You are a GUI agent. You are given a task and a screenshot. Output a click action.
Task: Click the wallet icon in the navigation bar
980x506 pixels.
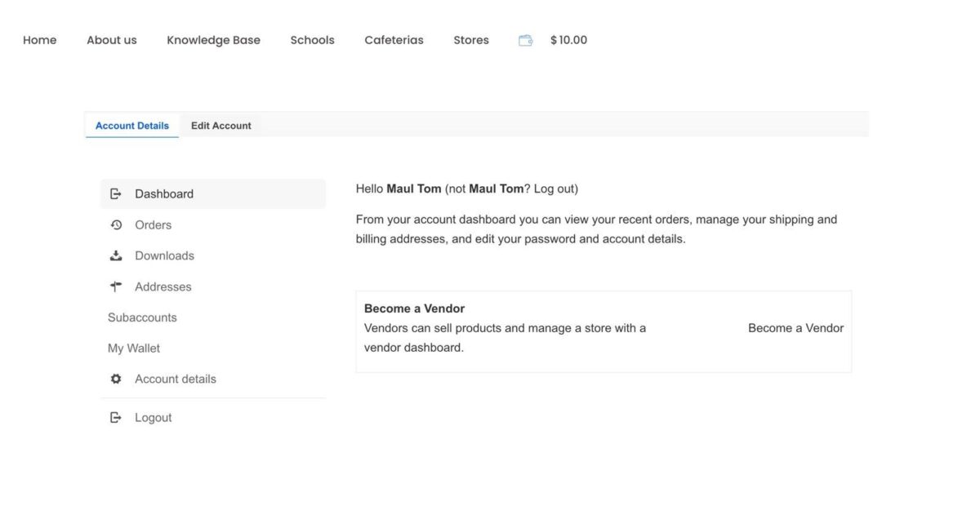tap(525, 40)
